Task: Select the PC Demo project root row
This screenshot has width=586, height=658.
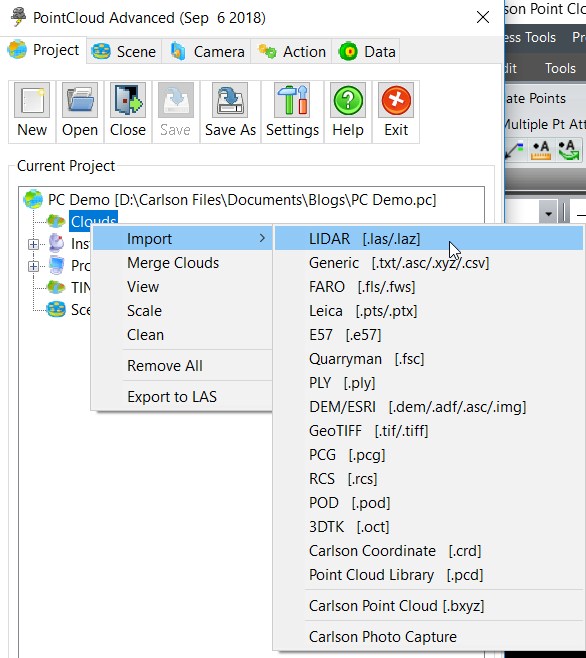Action: (x=242, y=200)
